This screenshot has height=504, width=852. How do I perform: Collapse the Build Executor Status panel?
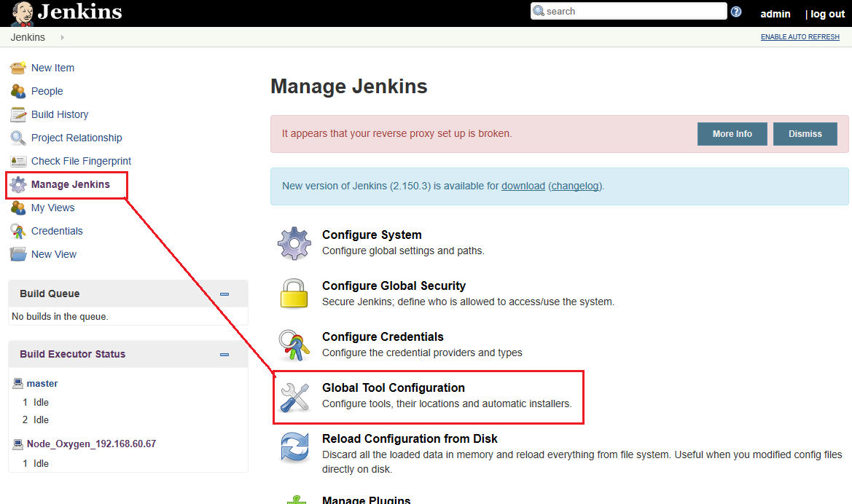click(224, 355)
